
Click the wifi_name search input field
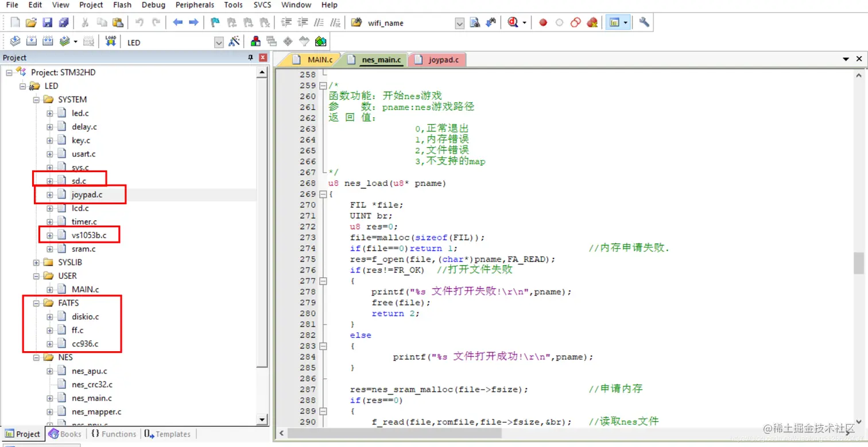click(409, 23)
